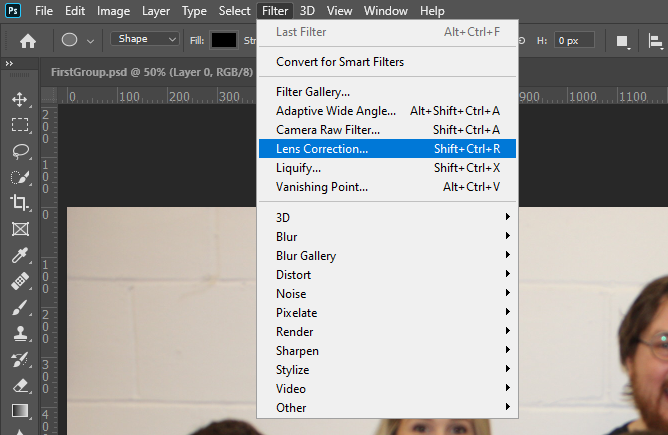Expand the Blur submenu
668x435 pixels.
point(387,236)
